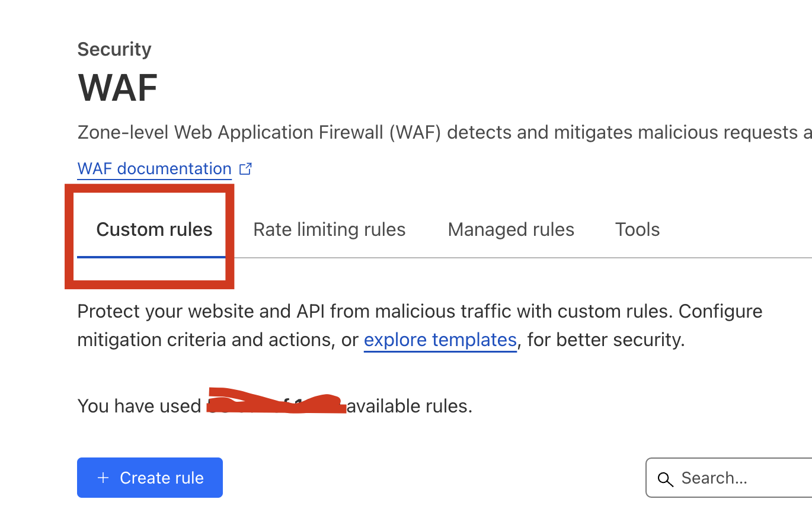Focus the Search rules input field
The height and width of the screenshot is (512, 812).
pos(741,478)
